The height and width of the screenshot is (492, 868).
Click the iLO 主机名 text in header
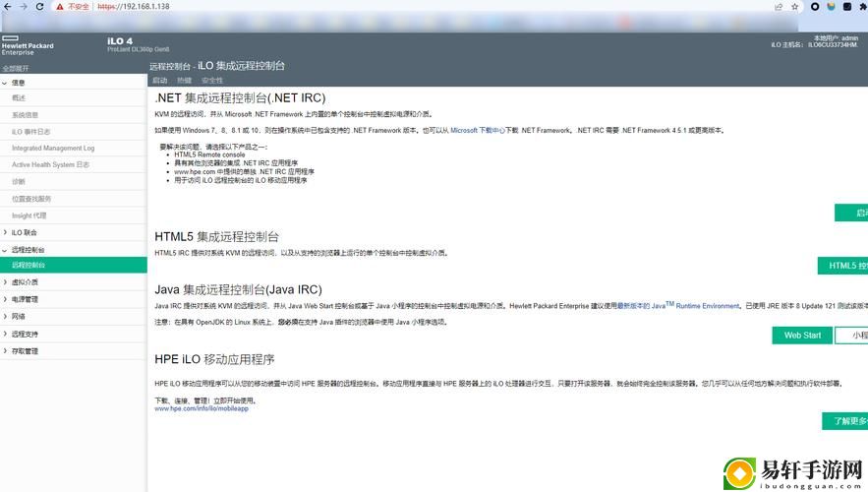click(x=814, y=45)
